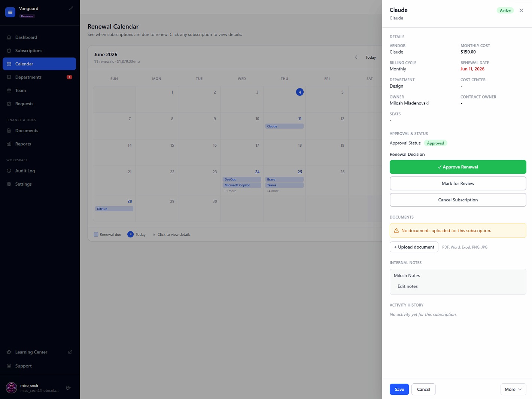Click the Business plan badge

click(27, 16)
